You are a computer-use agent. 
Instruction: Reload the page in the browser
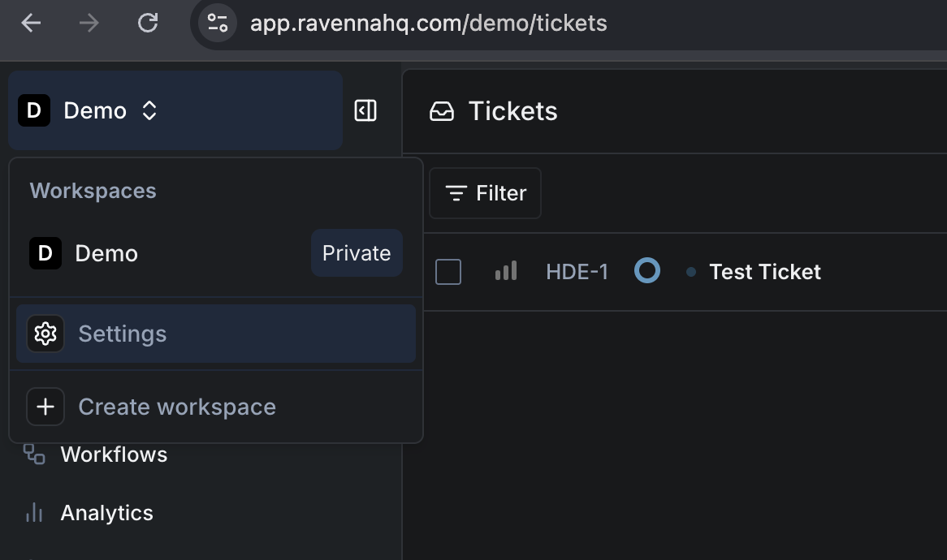click(x=148, y=23)
